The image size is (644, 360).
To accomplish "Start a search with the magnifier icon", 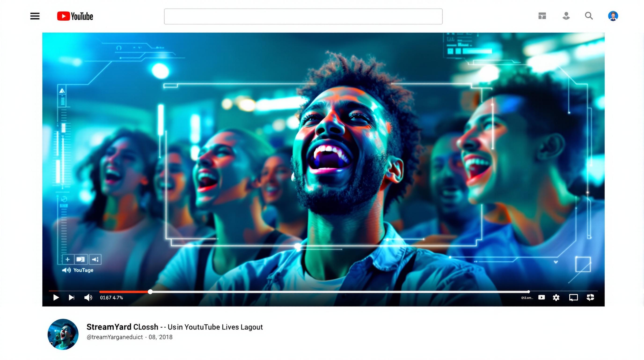I will [x=589, y=16].
